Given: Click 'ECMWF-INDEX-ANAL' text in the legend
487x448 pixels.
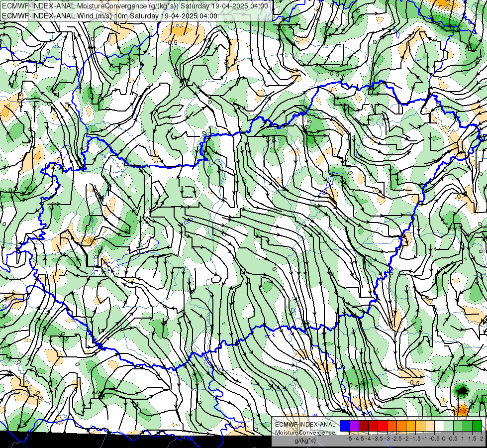Looking at the screenshot, I should pos(305,425).
